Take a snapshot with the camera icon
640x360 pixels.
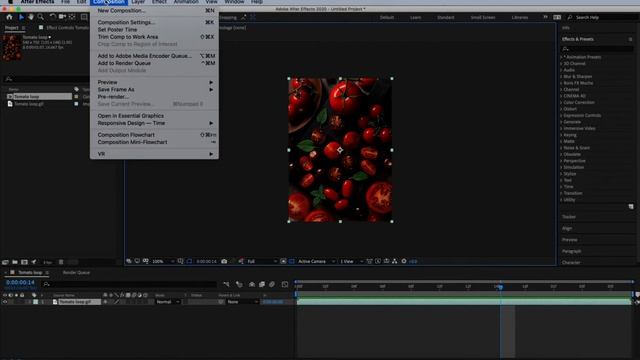click(x=224, y=261)
